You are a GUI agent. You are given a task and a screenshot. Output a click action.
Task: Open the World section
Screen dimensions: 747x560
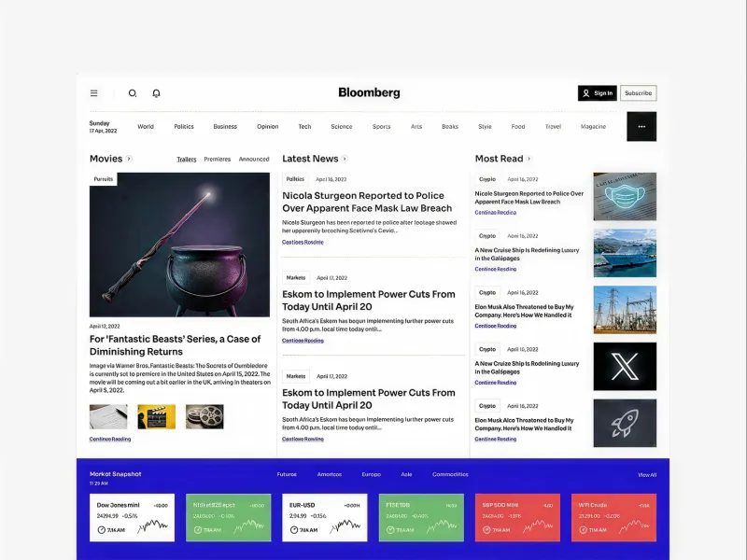point(146,127)
